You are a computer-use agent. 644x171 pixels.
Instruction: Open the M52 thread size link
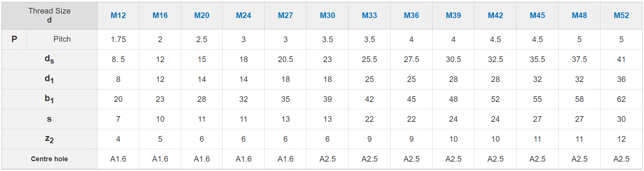tap(622, 15)
